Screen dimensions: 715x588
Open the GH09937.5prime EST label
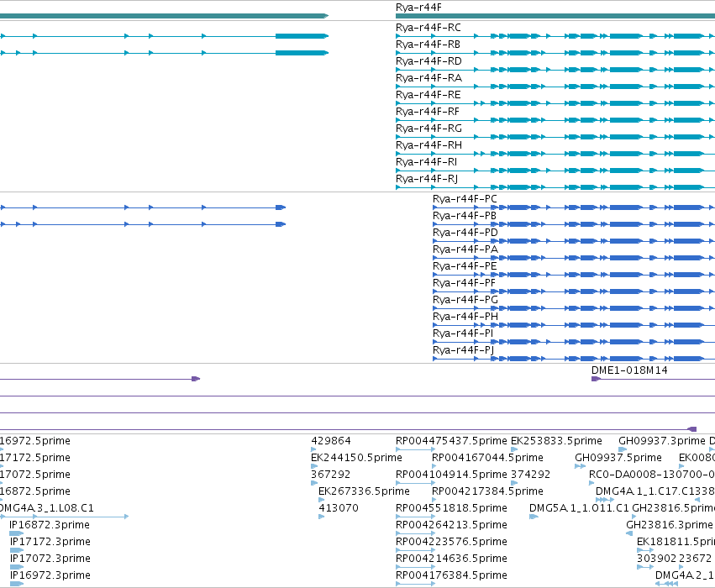[x=618, y=458]
